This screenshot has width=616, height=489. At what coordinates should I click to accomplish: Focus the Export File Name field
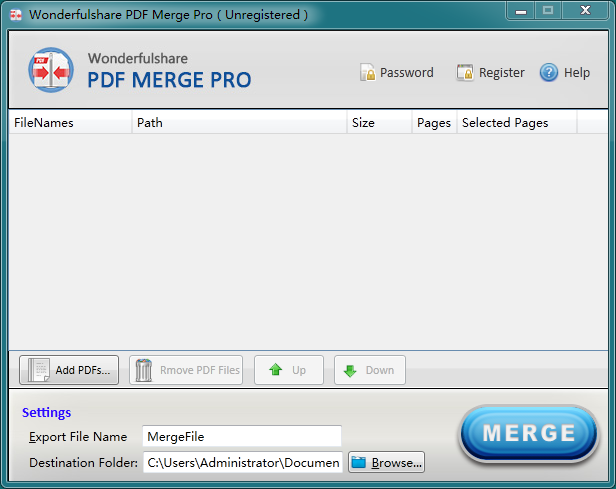coord(242,436)
